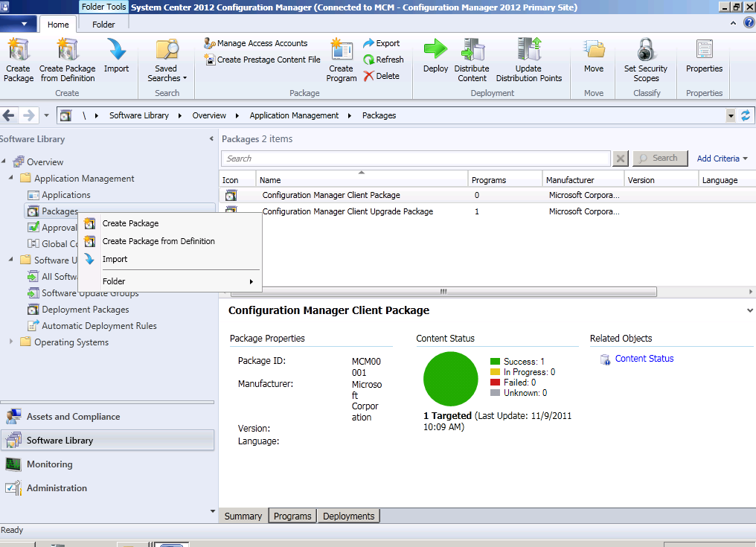Select Configuration Manager Client Package row
The width and height of the screenshot is (756, 547).
(487, 195)
